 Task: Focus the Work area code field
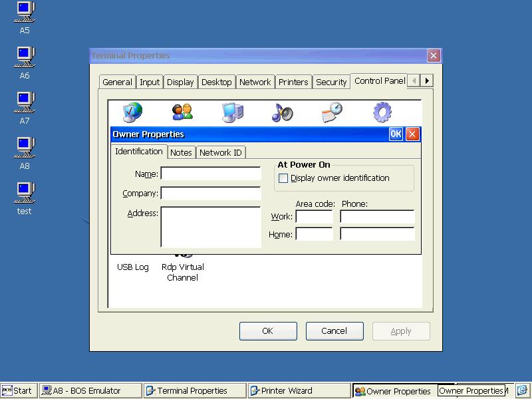[x=314, y=216]
